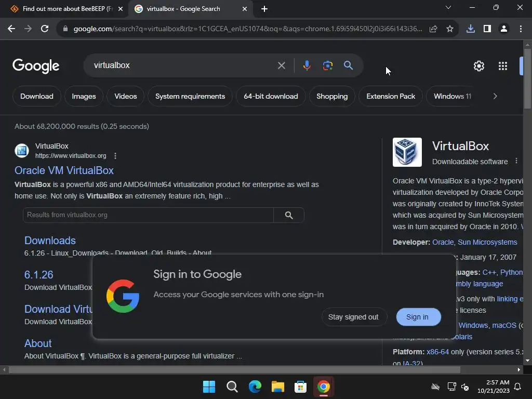Reload the Google search page
This screenshot has height=399, width=532.
pyautogui.click(x=45, y=29)
